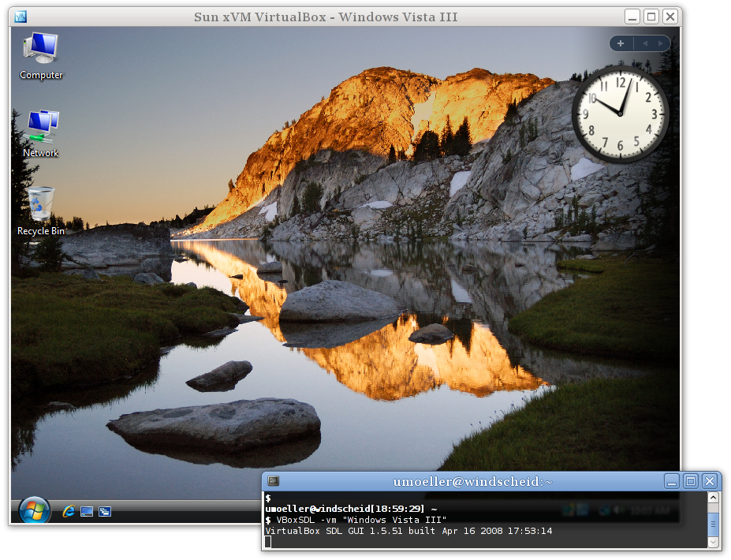The width and height of the screenshot is (731, 560).
Task: Click the terminal window icon in titlebar
Action: (274, 481)
